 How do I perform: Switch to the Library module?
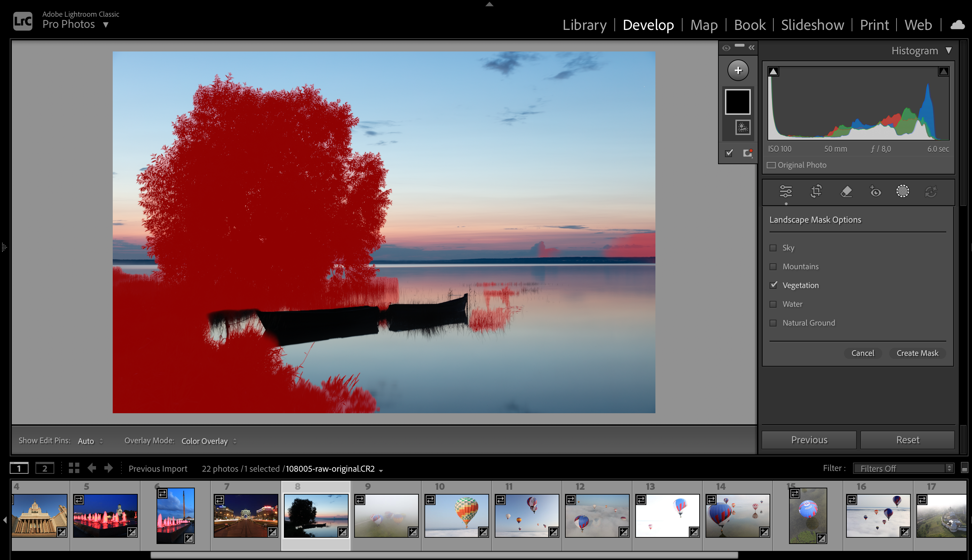tap(584, 25)
